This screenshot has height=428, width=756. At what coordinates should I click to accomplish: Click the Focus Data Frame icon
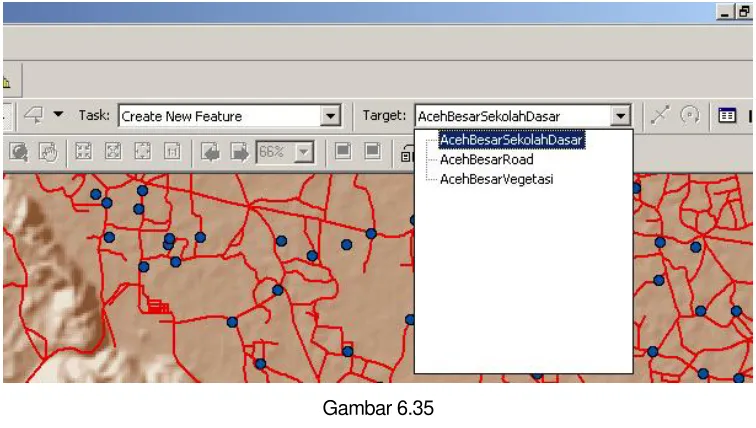coord(373,151)
